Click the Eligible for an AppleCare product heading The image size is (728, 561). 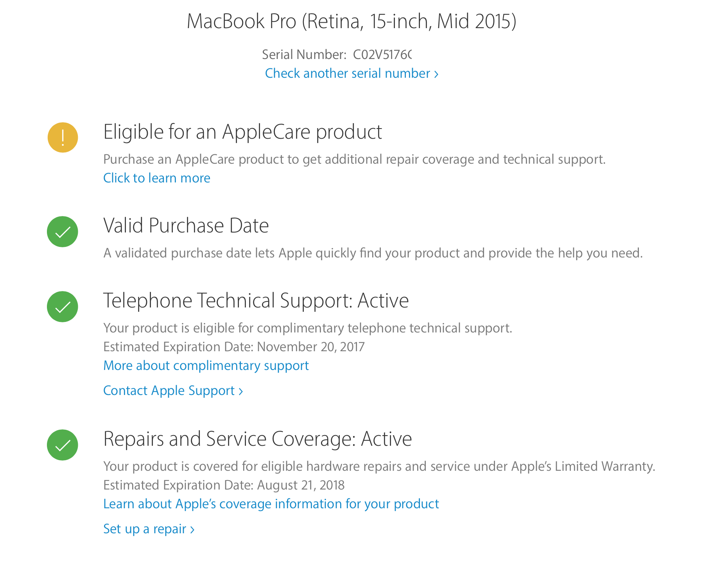(242, 132)
